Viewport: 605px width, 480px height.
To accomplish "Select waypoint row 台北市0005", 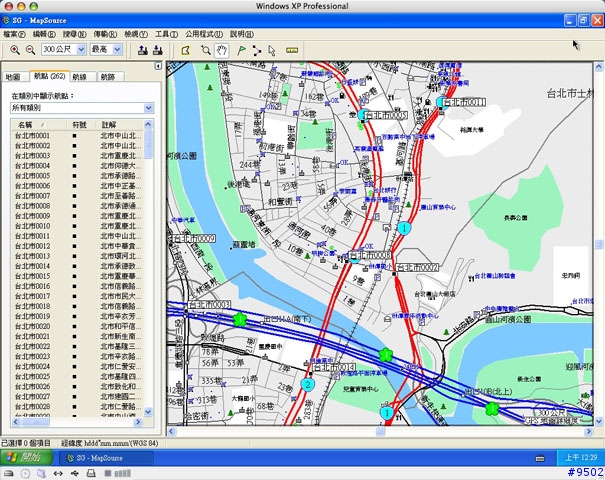I will coord(77,176).
